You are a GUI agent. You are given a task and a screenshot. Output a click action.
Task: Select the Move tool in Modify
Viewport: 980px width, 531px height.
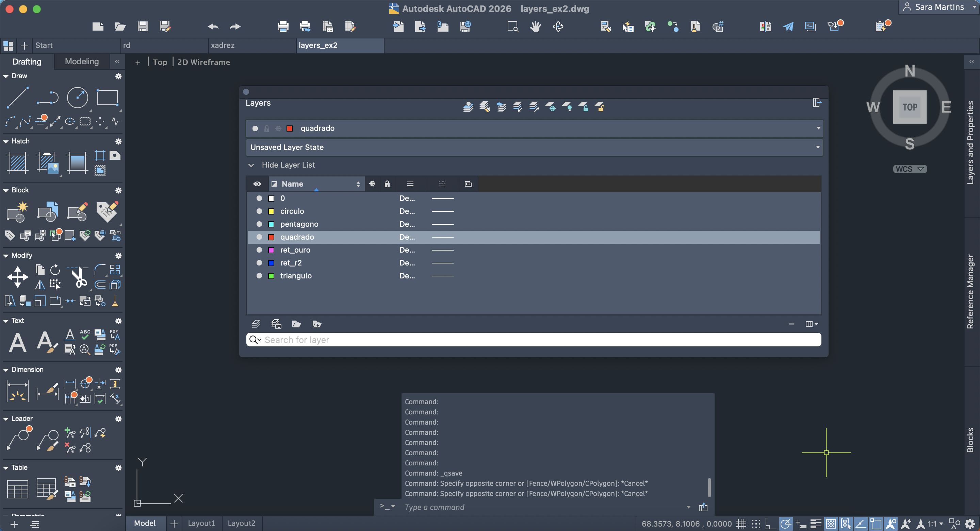[x=17, y=277]
